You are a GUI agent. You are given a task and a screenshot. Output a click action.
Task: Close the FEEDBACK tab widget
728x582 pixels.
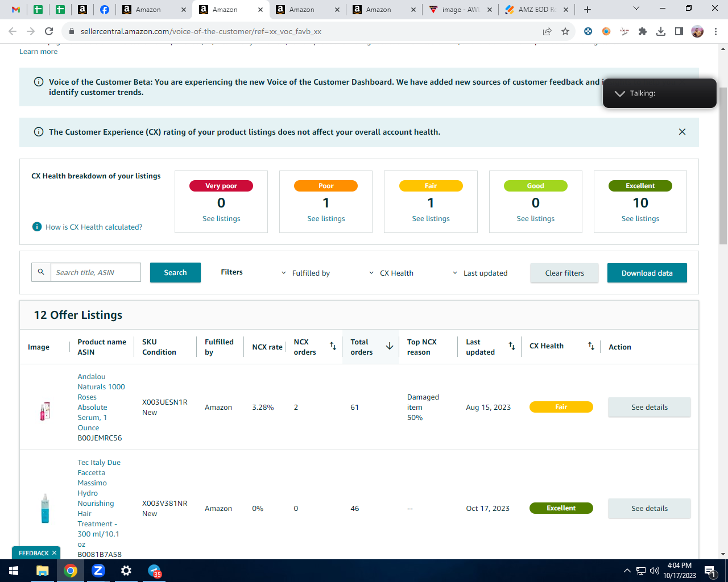pos(54,553)
